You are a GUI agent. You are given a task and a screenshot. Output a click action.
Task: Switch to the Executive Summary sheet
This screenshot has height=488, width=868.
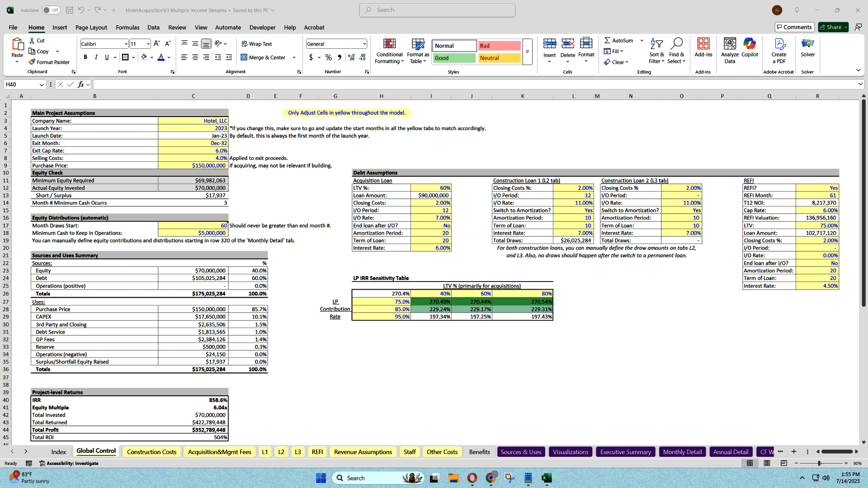coord(625,452)
